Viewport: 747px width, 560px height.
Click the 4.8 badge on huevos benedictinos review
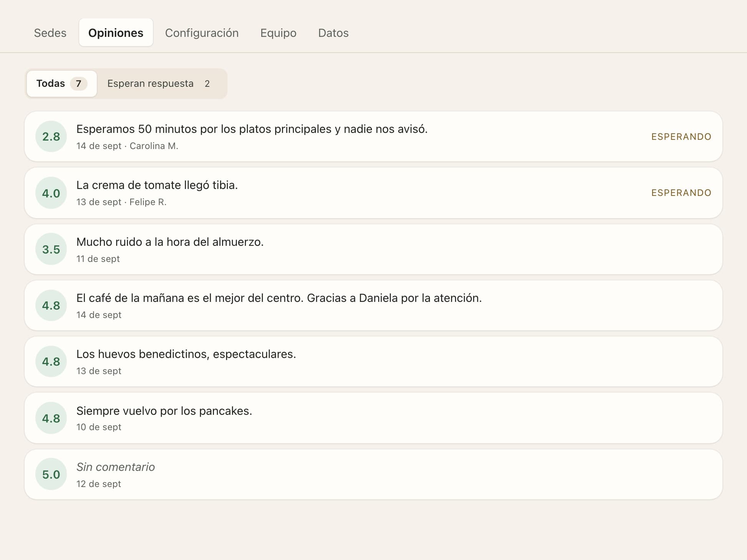click(51, 361)
